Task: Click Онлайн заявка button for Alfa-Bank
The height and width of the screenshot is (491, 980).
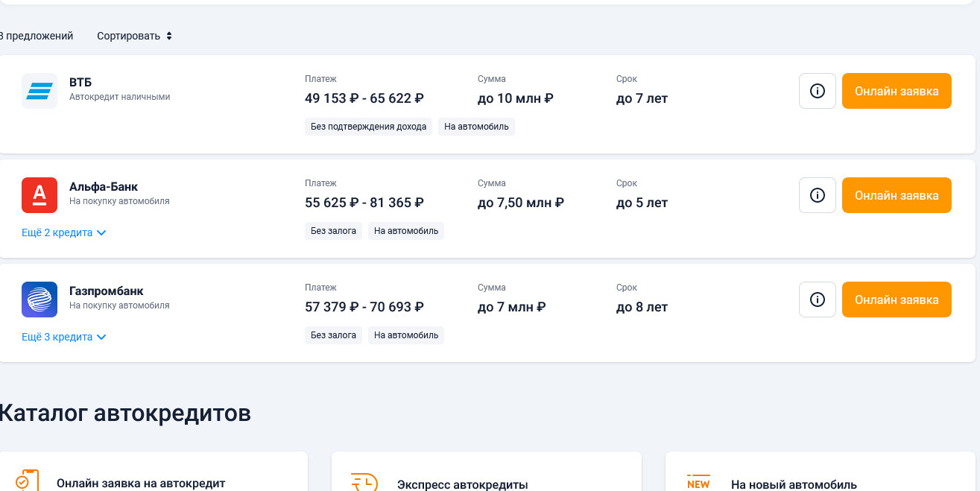Action: (897, 195)
